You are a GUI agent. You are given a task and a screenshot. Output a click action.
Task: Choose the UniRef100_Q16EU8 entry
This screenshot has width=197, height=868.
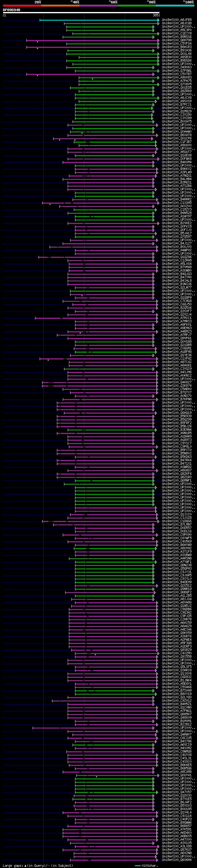pos(177,155)
